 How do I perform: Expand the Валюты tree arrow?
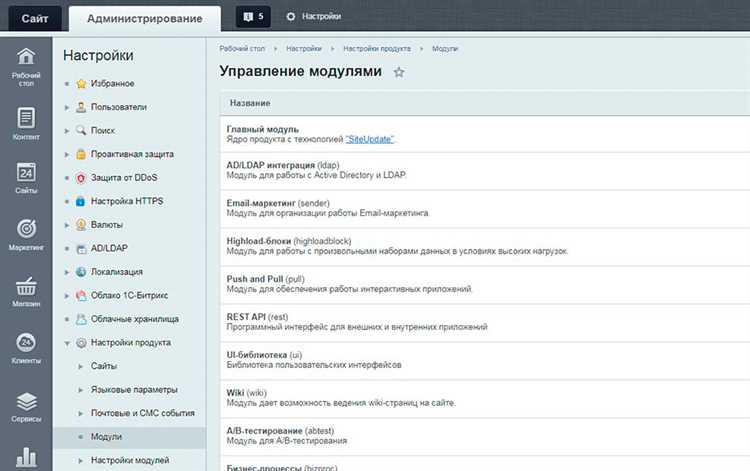point(67,225)
